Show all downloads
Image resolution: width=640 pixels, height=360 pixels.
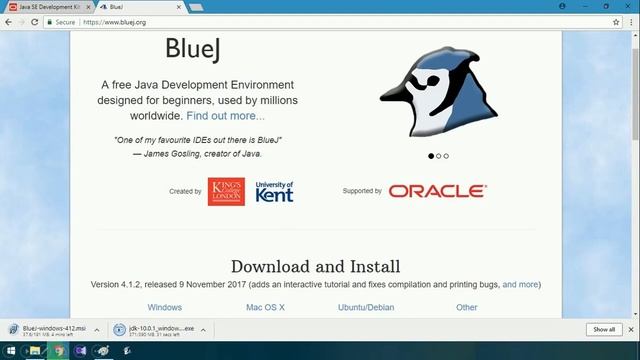pyautogui.click(x=604, y=329)
